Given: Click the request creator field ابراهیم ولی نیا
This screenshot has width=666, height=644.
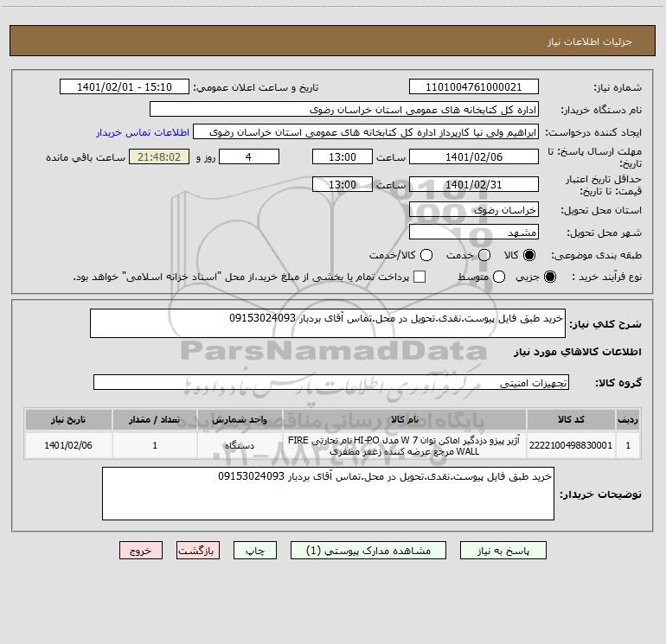Looking at the screenshot, I should click(366, 132).
